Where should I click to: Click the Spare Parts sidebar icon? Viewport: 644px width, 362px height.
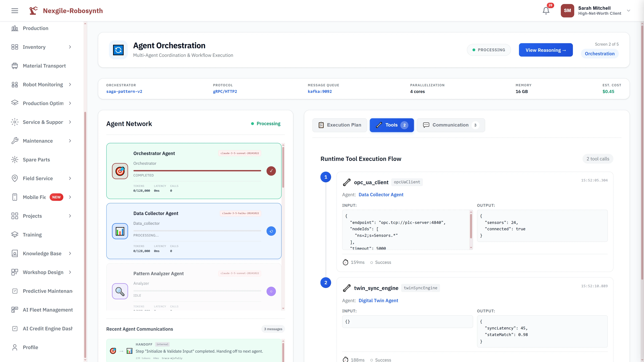pyautogui.click(x=14, y=159)
